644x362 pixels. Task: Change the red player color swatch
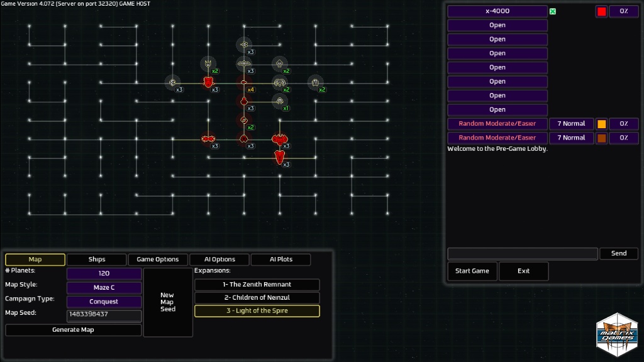point(602,11)
